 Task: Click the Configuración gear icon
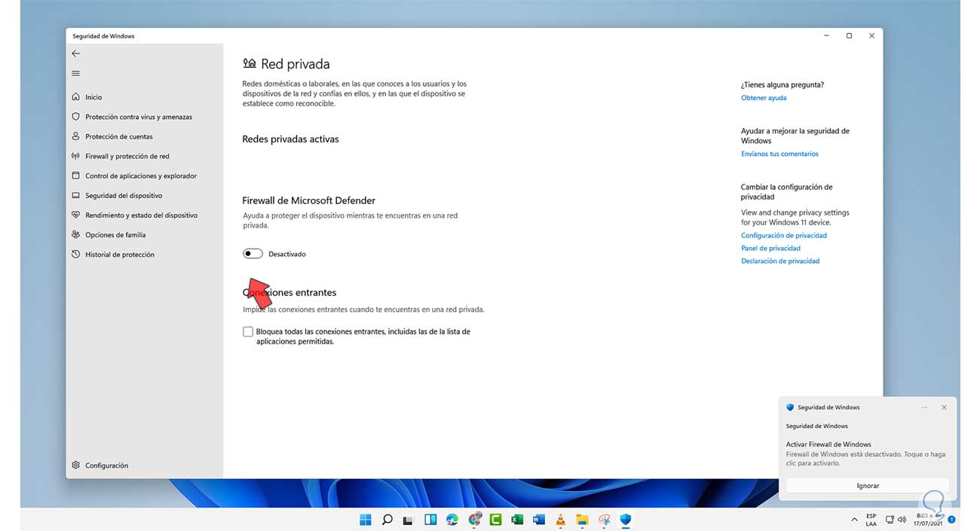[x=75, y=465]
